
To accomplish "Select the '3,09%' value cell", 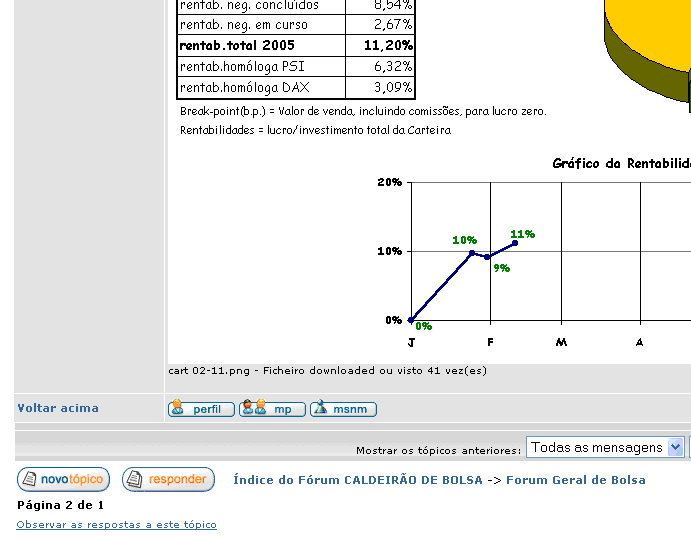I will (380, 88).
